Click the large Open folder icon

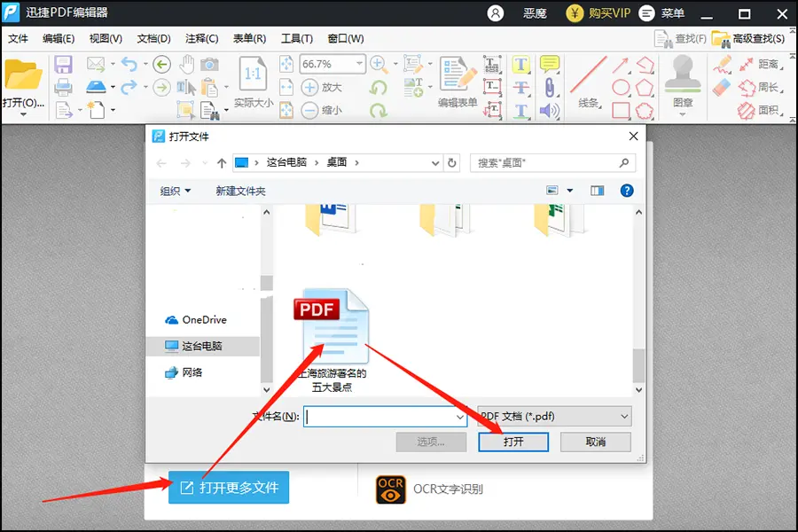23,75
